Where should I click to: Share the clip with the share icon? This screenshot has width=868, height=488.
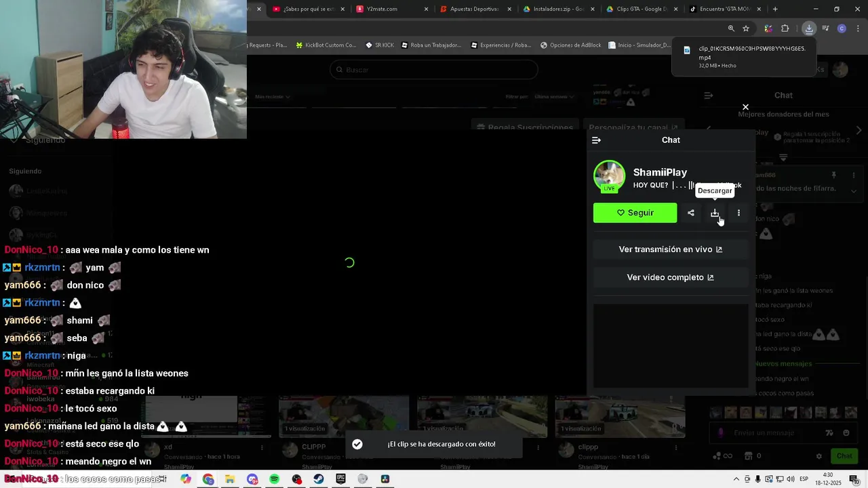click(x=690, y=213)
